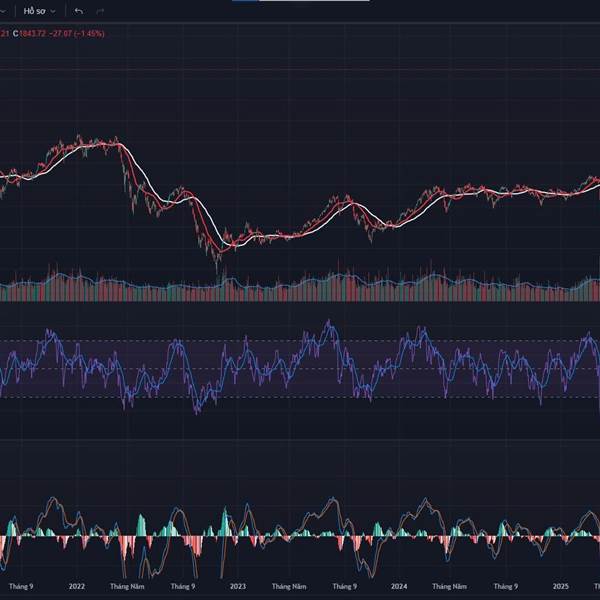Click Tháng Năm label between 2024 and 2025

(449, 586)
